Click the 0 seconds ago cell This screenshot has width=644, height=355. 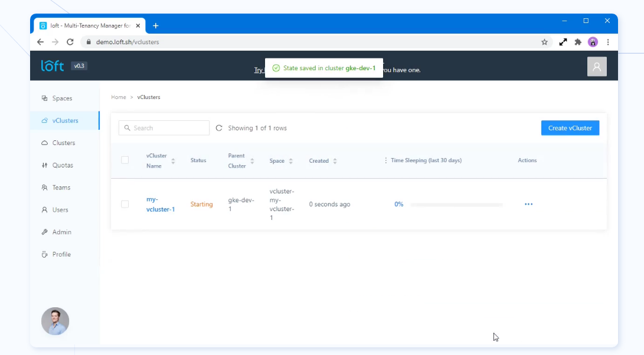[x=329, y=204]
